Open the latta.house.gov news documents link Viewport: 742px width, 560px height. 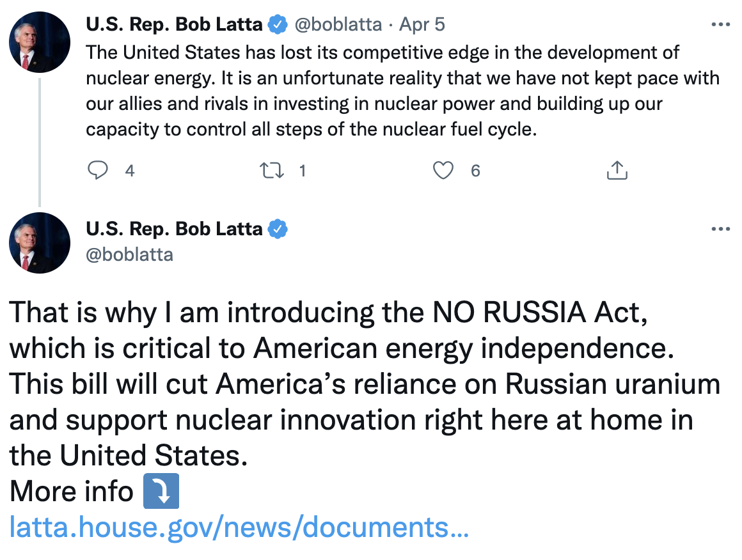[x=239, y=528]
